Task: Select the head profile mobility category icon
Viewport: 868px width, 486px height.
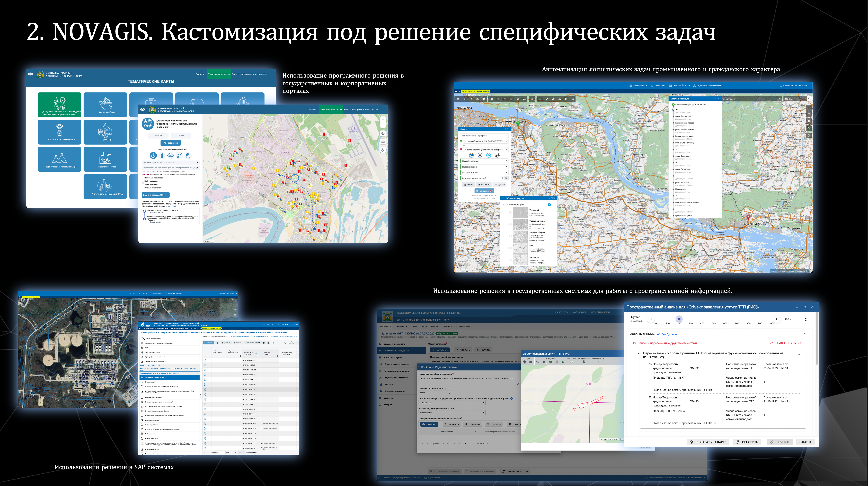Action: [188, 155]
